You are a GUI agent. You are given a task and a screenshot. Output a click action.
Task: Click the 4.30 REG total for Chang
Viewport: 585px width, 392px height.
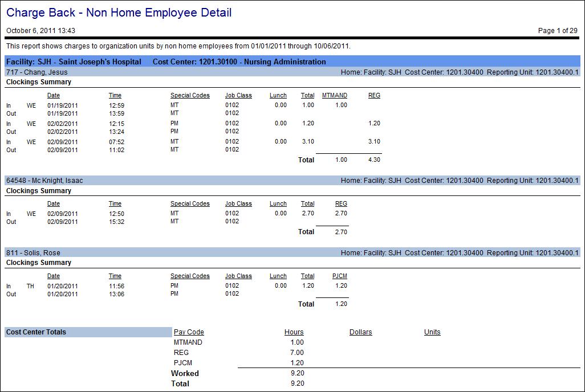pos(374,160)
